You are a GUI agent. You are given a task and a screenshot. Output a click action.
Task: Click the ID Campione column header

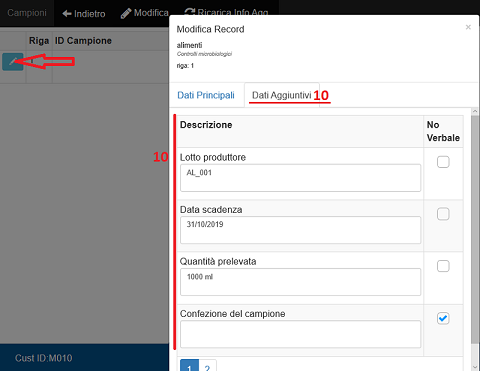(x=83, y=41)
